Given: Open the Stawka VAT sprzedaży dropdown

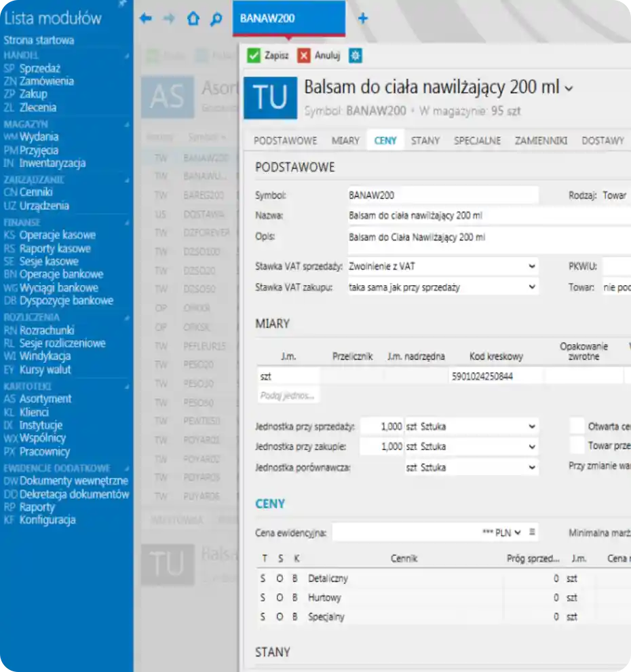Looking at the screenshot, I should pos(532,266).
